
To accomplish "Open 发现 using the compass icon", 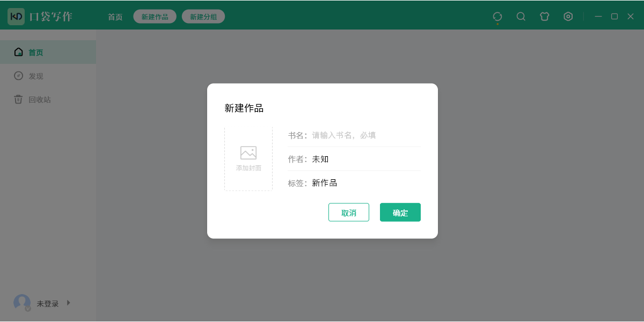I will [18, 76].
